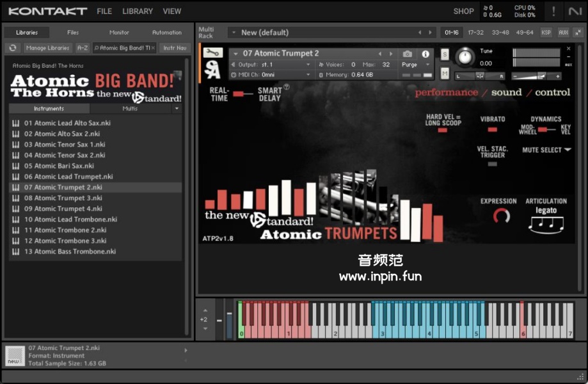Open the Library menu
This screenshot has height=384, width=588.
tap(138, 11)
